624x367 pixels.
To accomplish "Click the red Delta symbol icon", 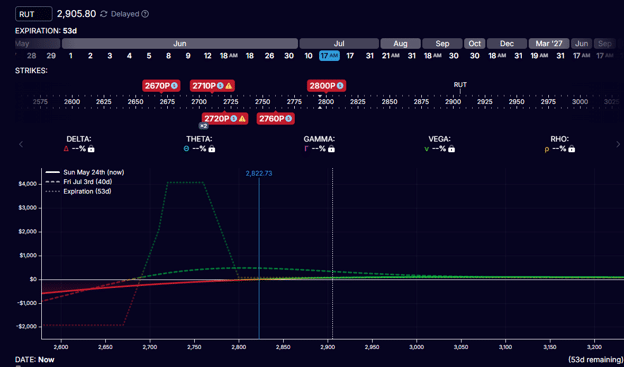I will click(x=66, y=149).
